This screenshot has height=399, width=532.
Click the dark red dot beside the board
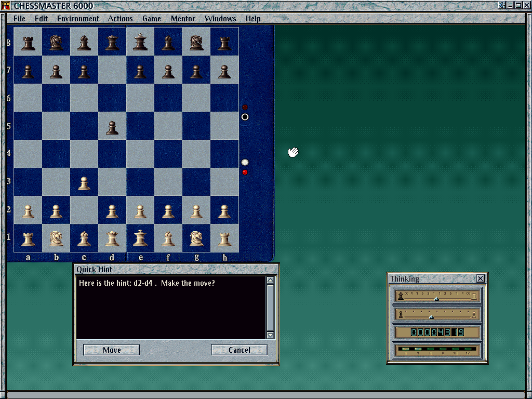(x=245, y=107)
